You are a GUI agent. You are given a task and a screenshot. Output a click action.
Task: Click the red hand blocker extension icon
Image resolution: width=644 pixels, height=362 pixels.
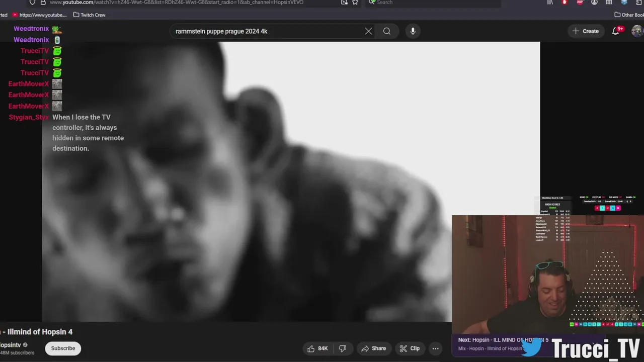[x=565, y=3]
